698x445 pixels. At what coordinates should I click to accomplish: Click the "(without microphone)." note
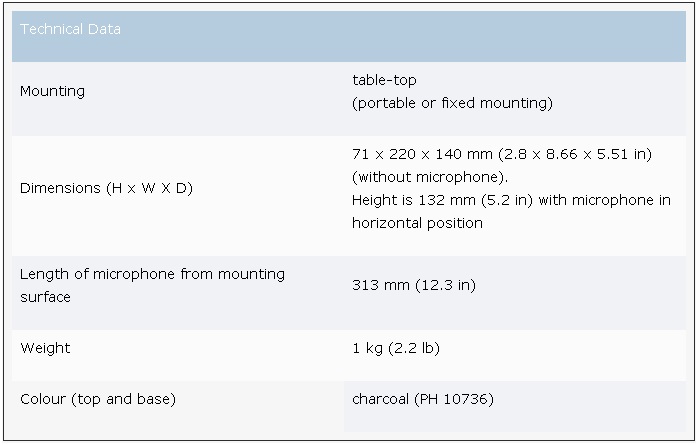point(426,177)
